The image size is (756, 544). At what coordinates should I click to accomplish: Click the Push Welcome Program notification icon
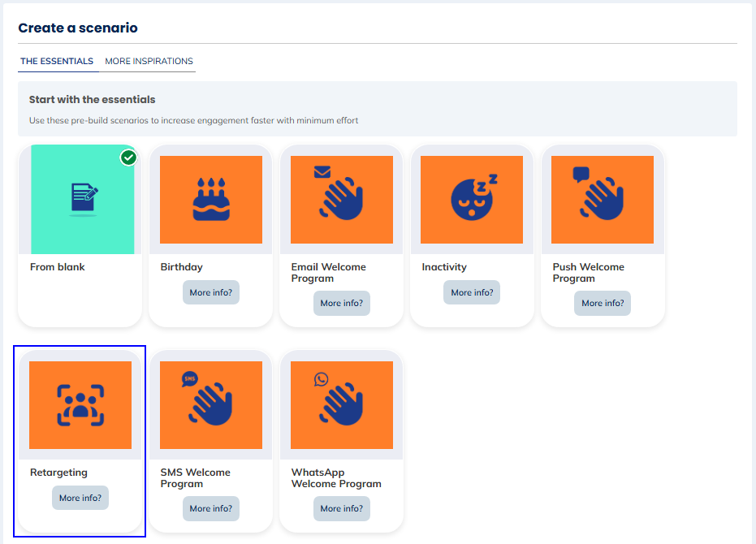coord(603,199)
